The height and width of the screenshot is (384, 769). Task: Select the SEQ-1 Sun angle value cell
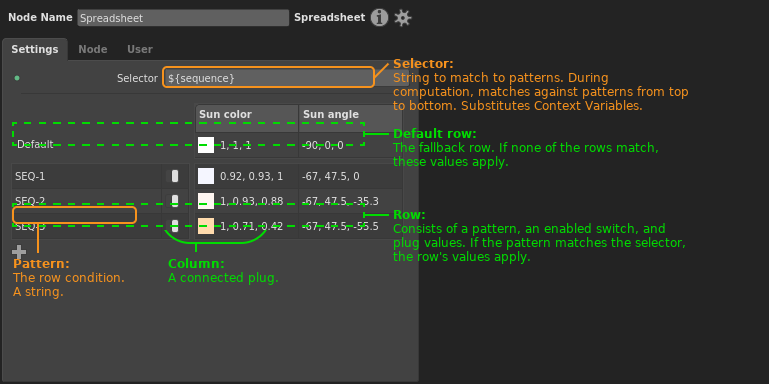351,176
